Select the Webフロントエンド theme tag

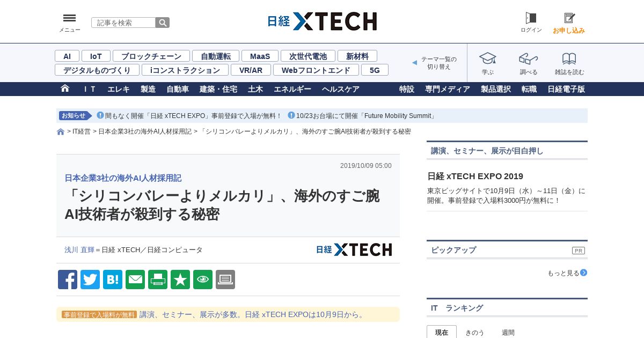(316, 70)
